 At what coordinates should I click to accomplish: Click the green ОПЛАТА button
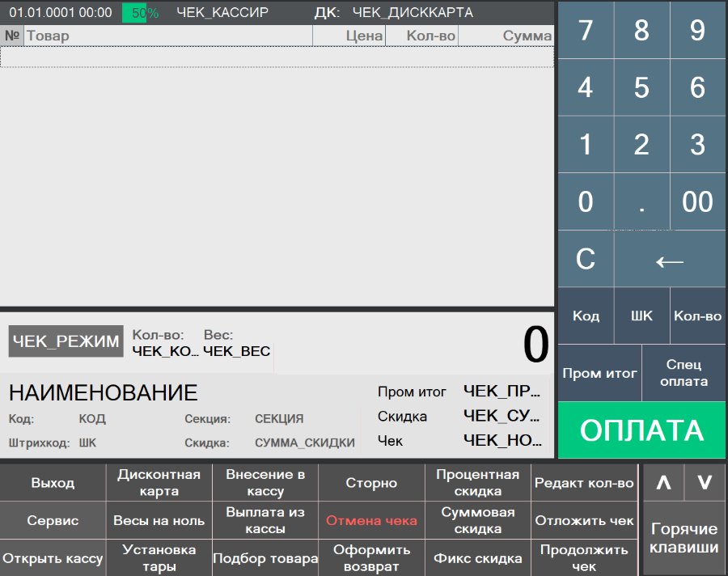641,430
